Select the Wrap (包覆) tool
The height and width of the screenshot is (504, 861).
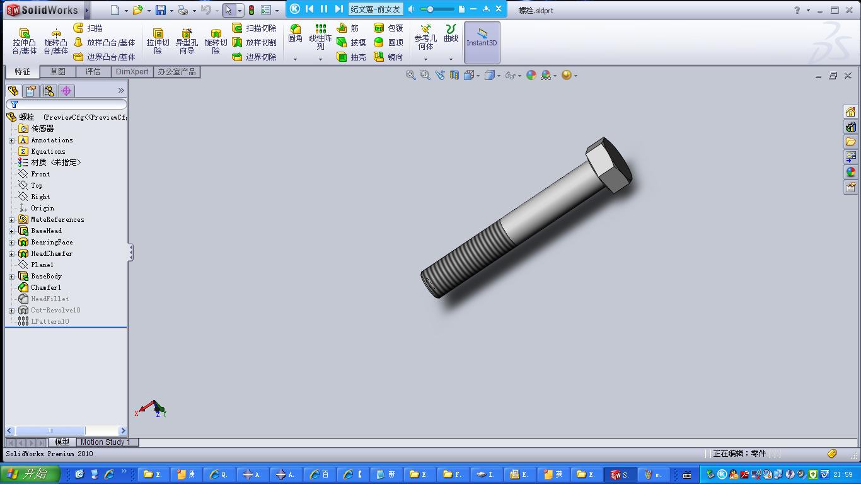(x=388, y=28)
